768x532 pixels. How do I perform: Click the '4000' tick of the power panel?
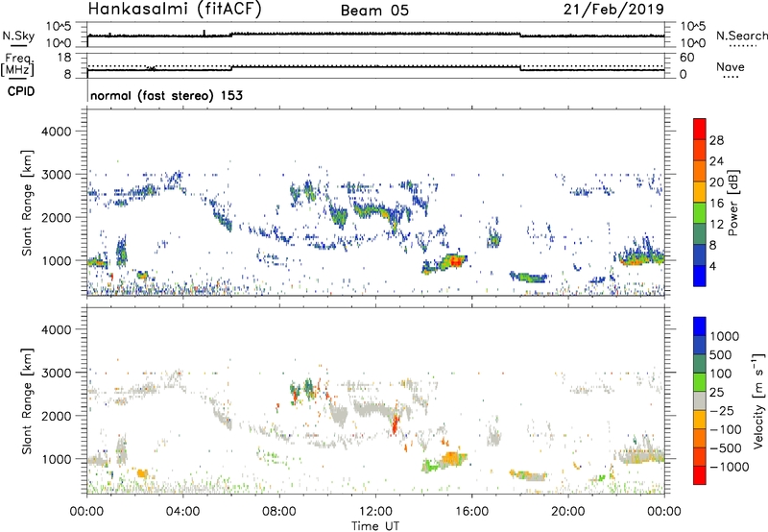57,132
